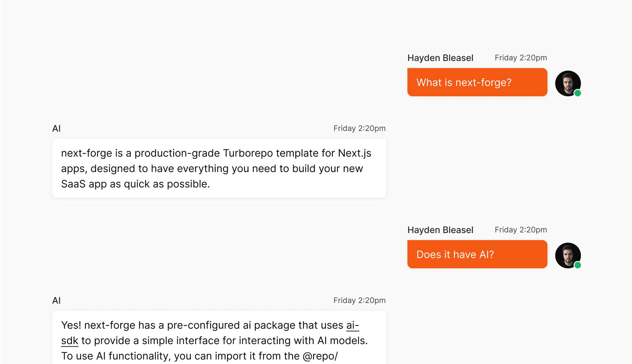Click green online status dot on second avatar
Screen dimensions: 632x364
pyautogui.click(x=577, y=265)
